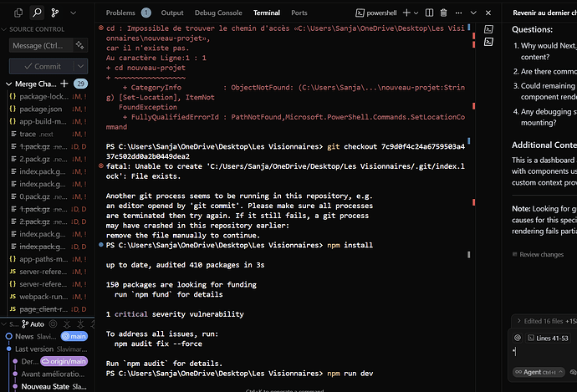The image size is (577, 392).
Task: Click the context @ mention icon in chat input
Action: click(518, 338)
